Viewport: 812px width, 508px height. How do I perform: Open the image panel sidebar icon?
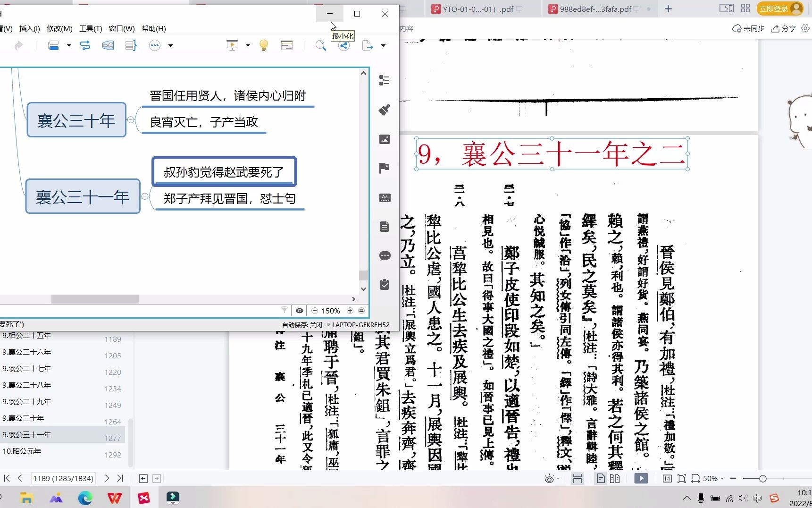click(385, 139)
